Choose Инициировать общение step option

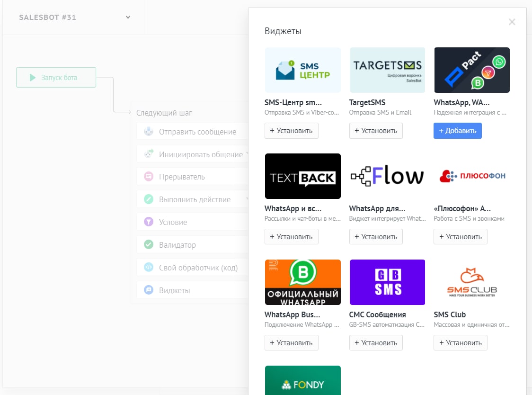pyautogui.click(x=192, y=154)
